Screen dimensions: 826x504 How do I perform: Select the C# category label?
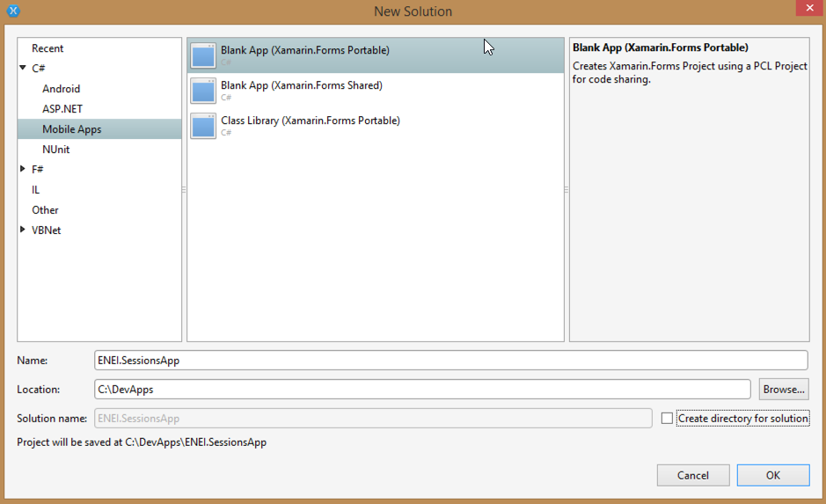pos(39,69)
